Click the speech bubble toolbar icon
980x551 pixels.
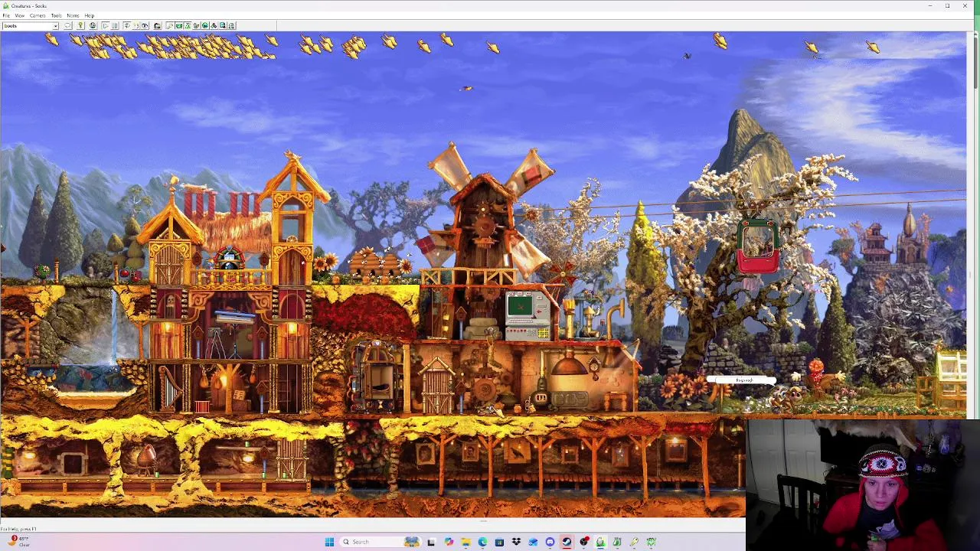click(x=68, y=26)
